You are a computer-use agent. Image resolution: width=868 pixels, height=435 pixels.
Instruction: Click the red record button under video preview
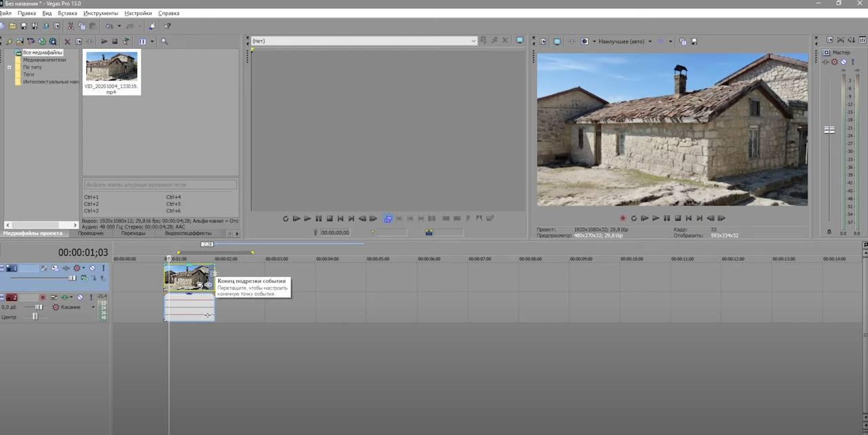(x=623, y=219)
